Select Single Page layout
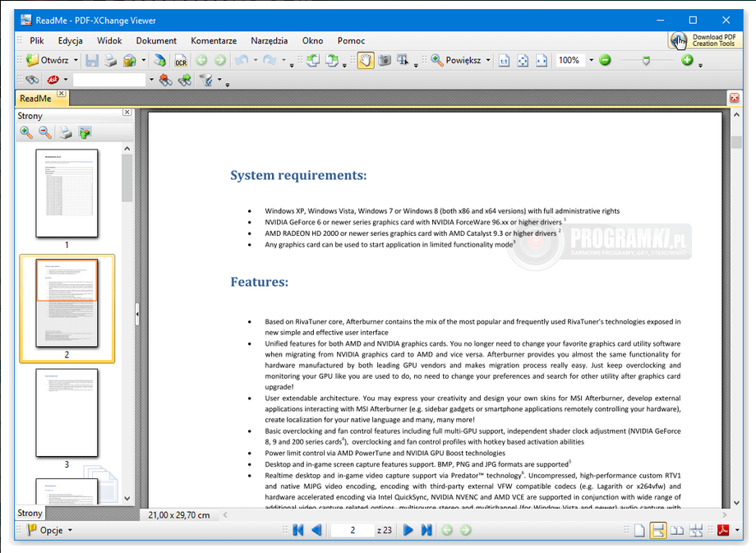Image resolution: width=756 pixels, height=553 pixels. click(639, 530)
